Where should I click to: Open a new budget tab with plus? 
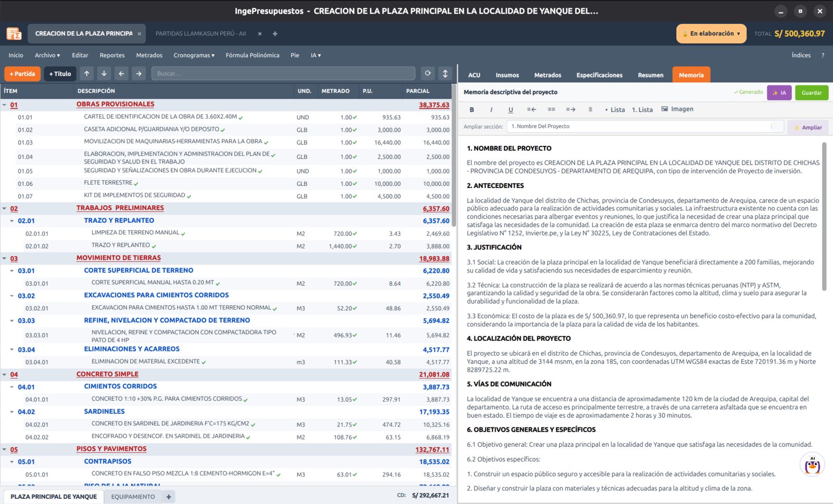point(275,34)
